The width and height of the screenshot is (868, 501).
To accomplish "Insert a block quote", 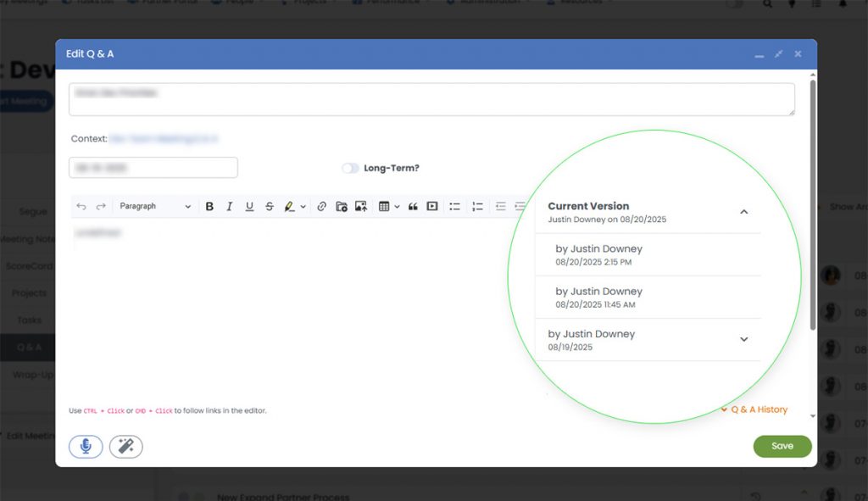I will pyautogui.click(x=413, y=206).
